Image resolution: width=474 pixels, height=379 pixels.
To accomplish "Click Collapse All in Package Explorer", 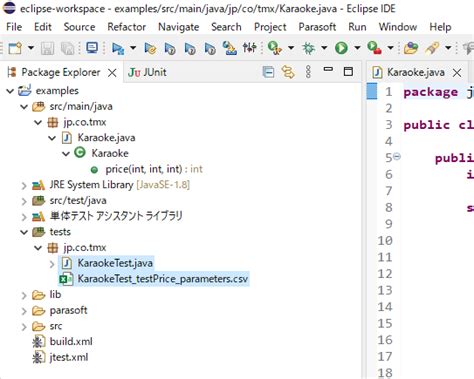I will pos(268,72).
